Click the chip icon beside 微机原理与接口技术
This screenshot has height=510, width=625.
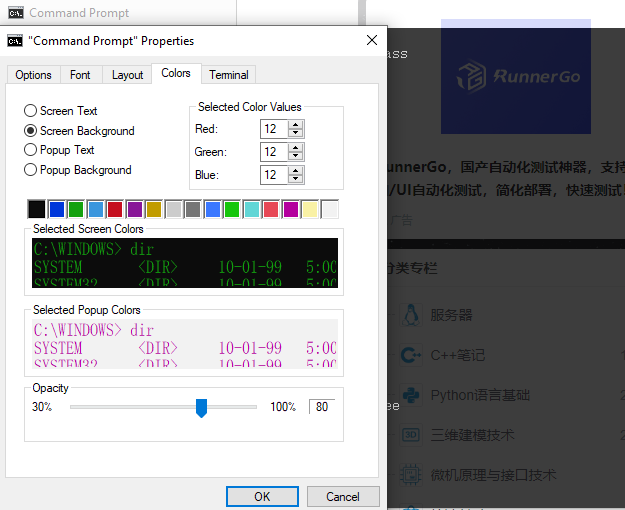coord(411,475)
